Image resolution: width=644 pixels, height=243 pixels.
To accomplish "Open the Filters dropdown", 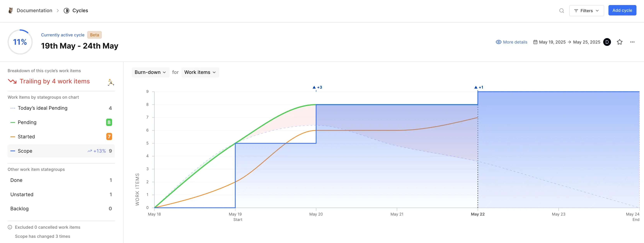I will tap(586, 10).
